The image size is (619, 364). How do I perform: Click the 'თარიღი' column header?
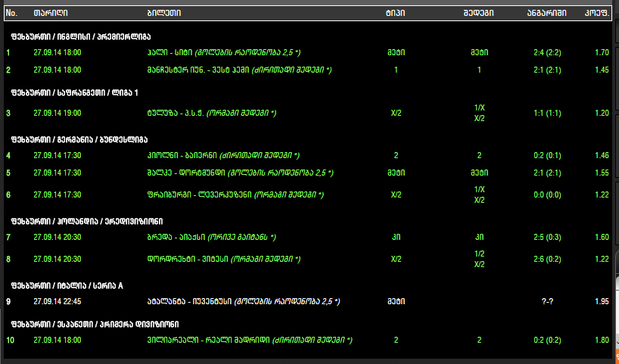(x=51, y=13)
